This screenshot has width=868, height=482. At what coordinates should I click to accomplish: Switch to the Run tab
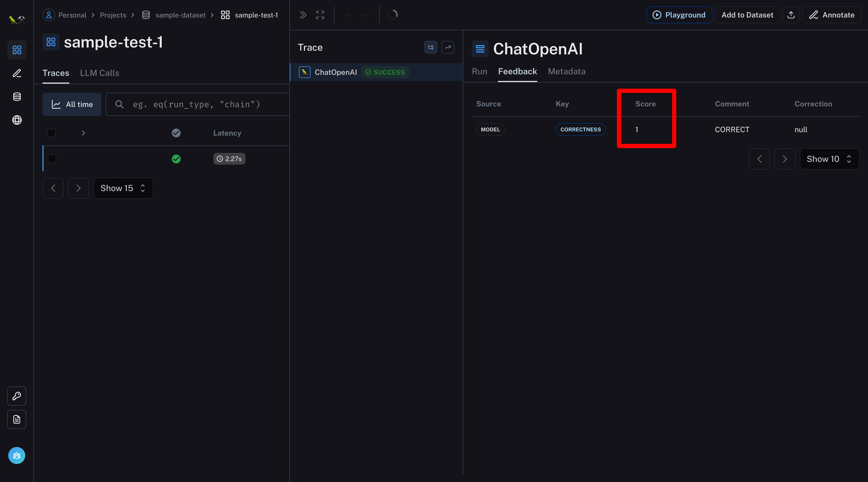(479, 71)
